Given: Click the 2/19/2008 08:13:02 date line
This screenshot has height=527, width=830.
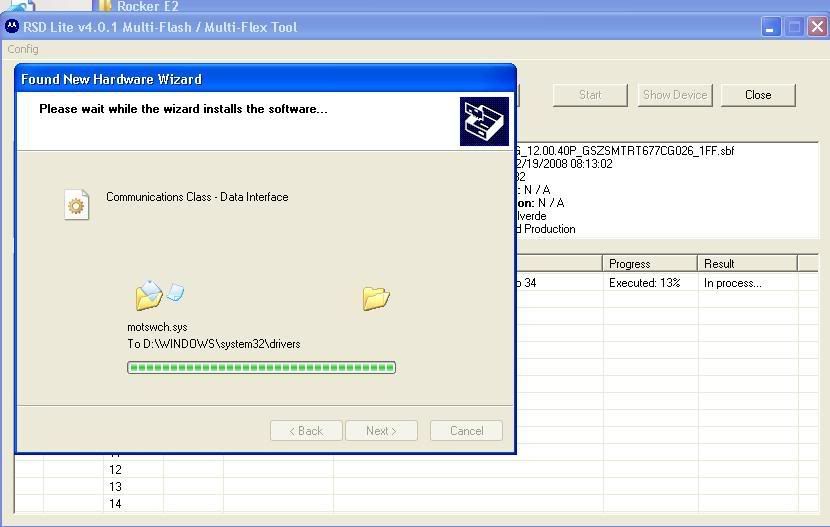Looking at the screenshot, I should click(564, 164).
